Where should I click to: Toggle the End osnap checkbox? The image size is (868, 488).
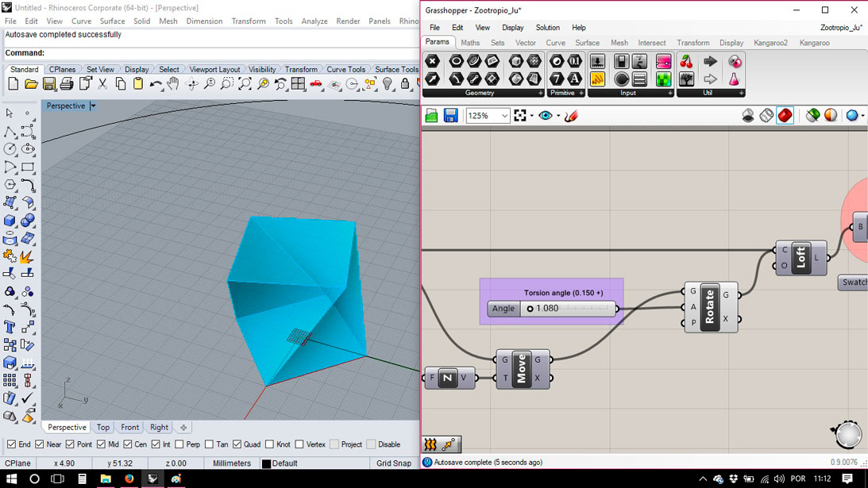[x=11, y=444]
